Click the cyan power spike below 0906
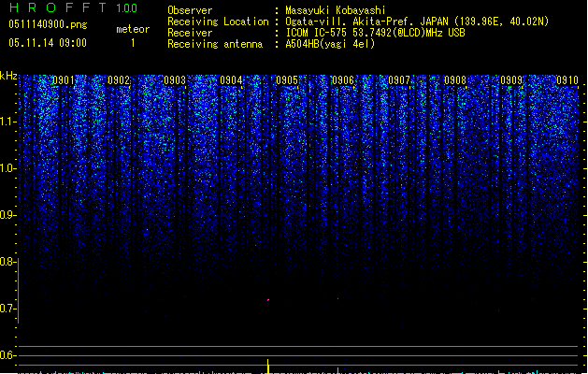Viewport: 588px width, 374px height. tap(337, 370)
